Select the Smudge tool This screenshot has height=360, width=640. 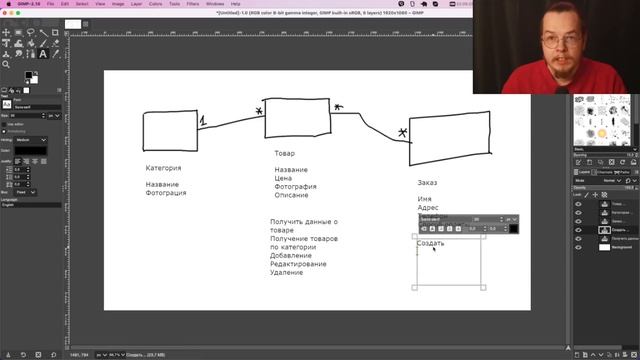(x=18, y=54)
